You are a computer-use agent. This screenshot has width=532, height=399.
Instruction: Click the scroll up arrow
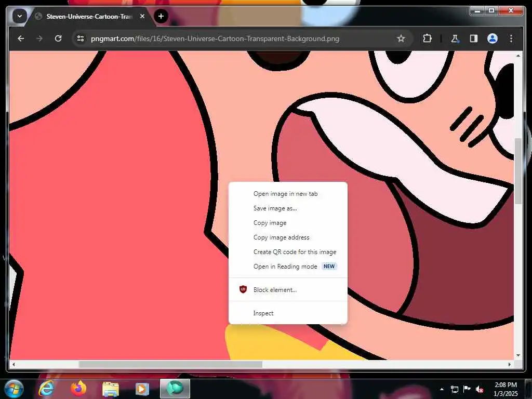point(518,56)
